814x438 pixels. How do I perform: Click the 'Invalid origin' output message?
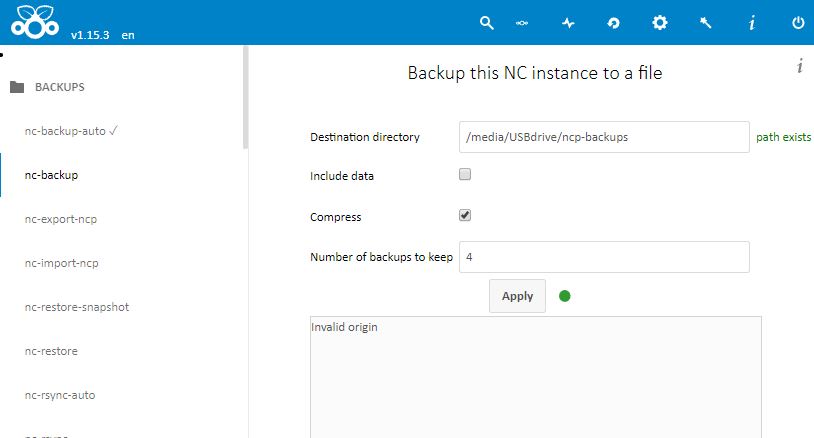coord(344,327)
